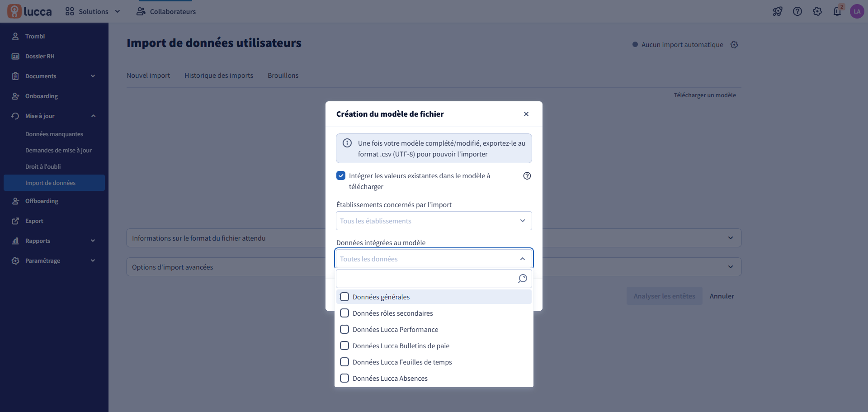This screenshot has height=412, width=868.
Task: Open Droit à l'oubli in sidebar
Action: [54, 166]
